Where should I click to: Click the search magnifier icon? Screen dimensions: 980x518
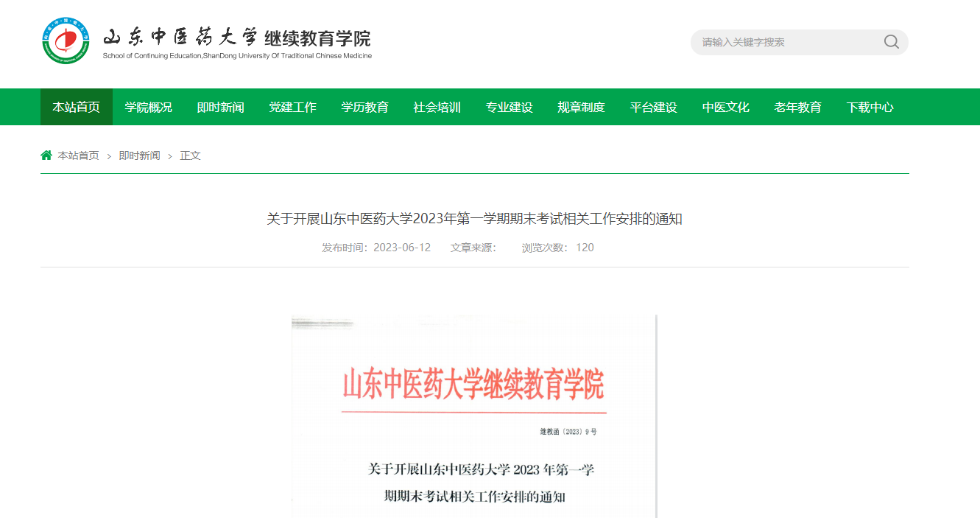[x=891, y=42]
